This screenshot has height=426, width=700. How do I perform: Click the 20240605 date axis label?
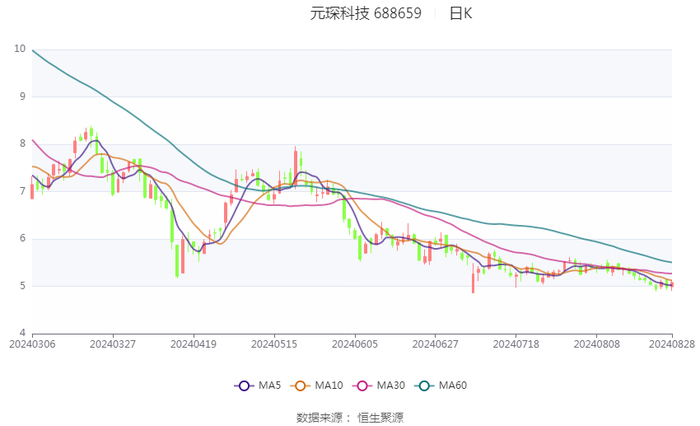pos(355,344)
